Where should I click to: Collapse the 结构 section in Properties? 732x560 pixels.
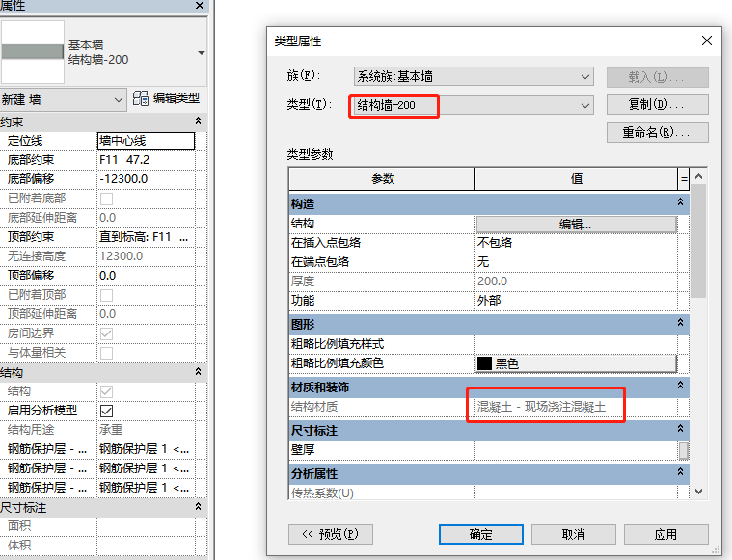[198, 372]
